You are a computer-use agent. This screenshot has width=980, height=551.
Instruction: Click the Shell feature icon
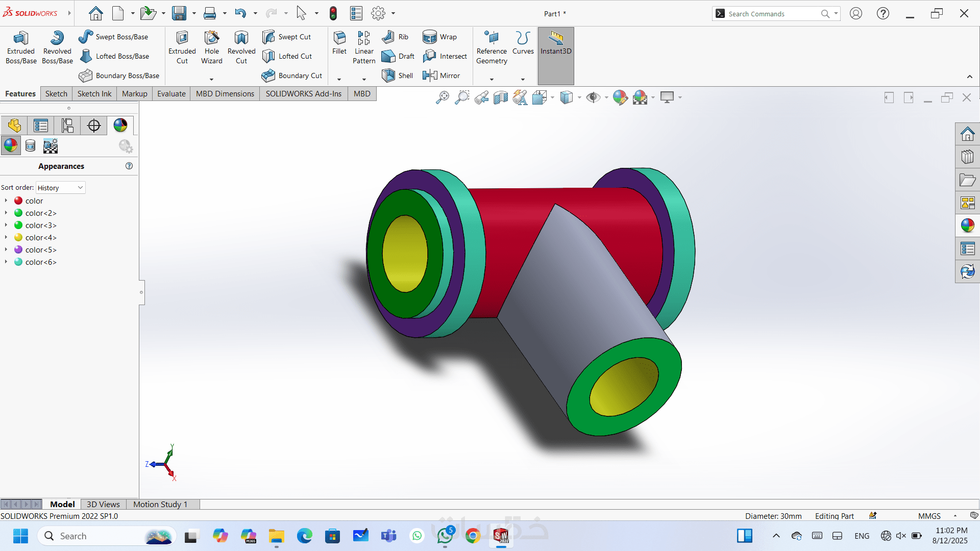388,76
